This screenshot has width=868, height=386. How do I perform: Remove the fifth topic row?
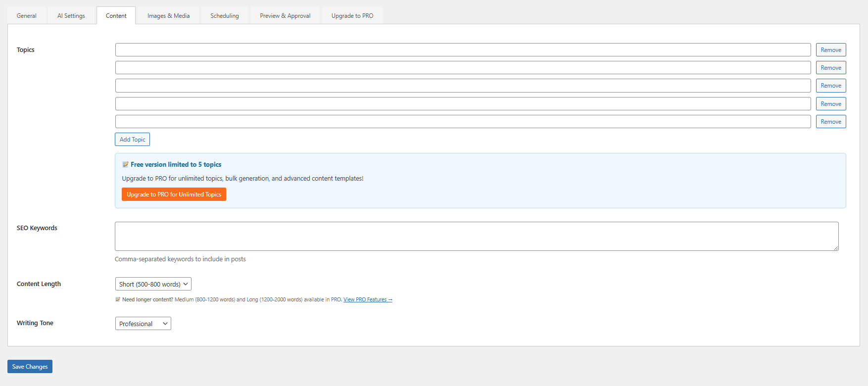pyautogui.click(x=831, y=122)
